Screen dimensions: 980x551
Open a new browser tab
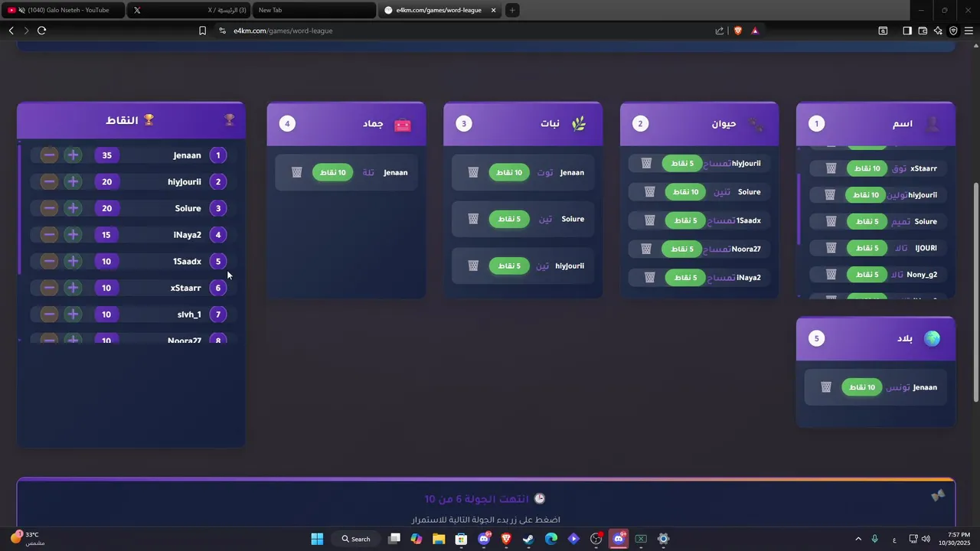[512, 10]
